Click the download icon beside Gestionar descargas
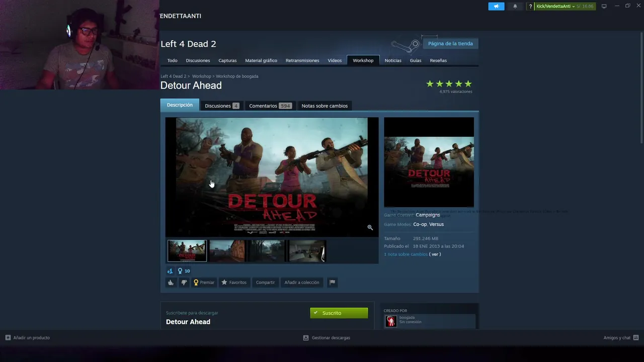Image resolution: width=644 pixels, height=362 pixels. tap(306, 338)
